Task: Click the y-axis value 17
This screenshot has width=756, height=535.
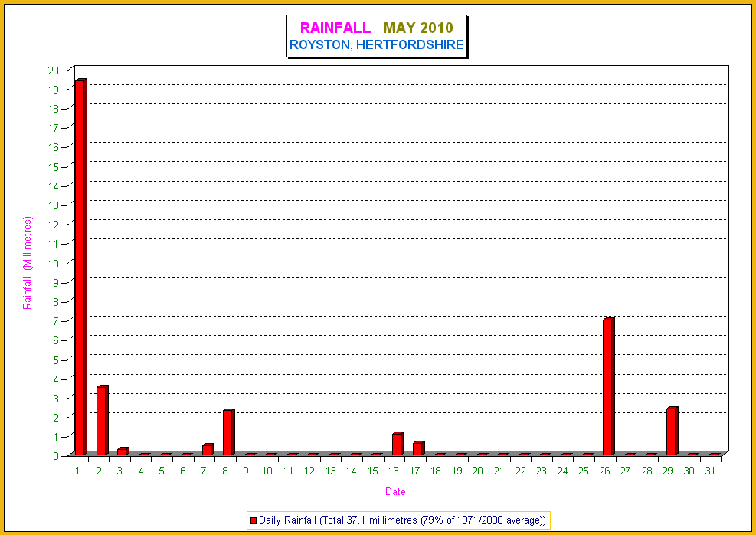Action: pyautogui.click(x=53, y=128)
